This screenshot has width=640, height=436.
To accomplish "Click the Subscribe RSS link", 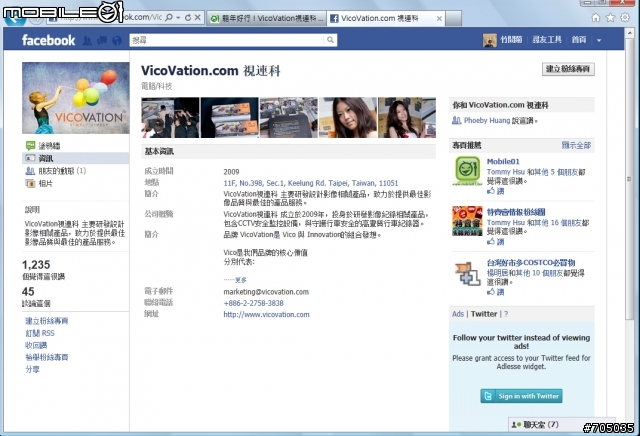I will 40,333.
